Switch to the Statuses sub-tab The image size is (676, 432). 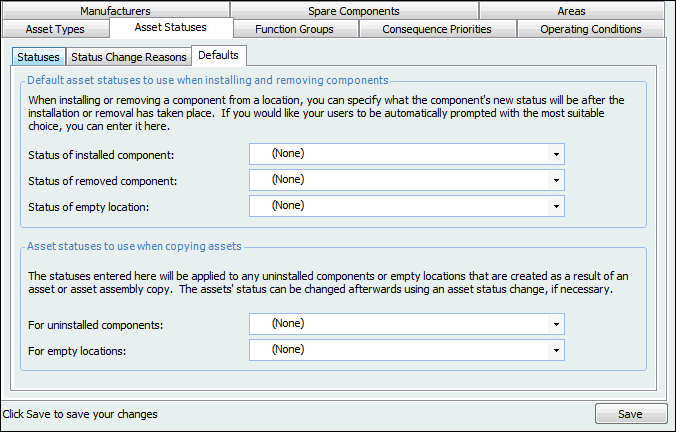click(x=39, y=57)
